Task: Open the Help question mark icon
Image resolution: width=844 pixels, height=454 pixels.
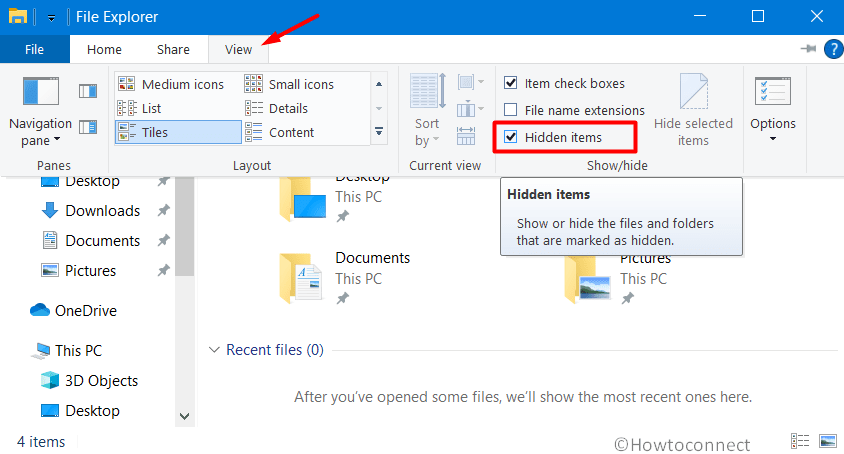Action: [x=833, y=49]
